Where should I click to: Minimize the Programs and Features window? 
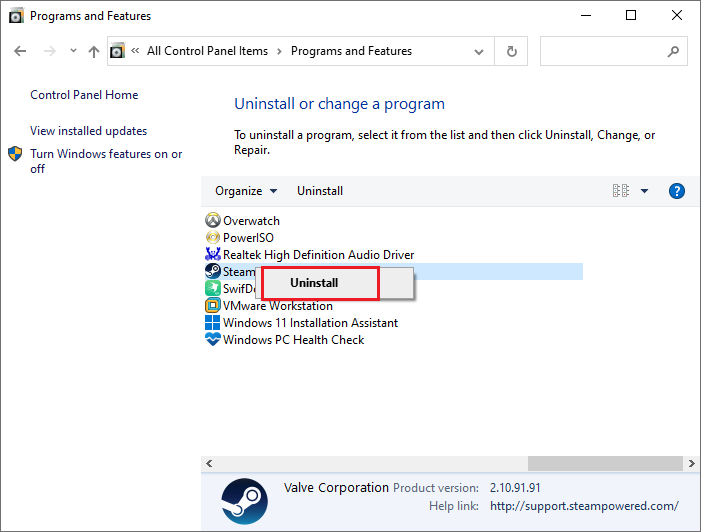586,16
